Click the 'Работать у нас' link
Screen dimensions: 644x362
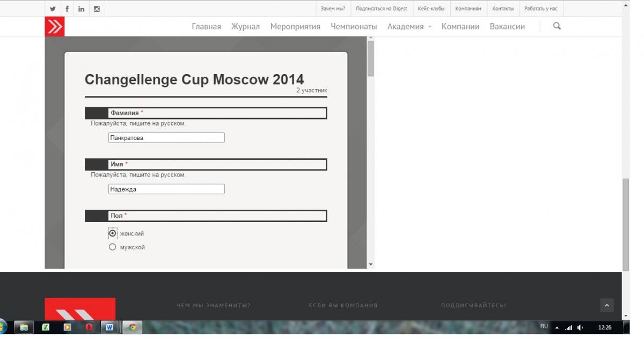click(541, 9)
